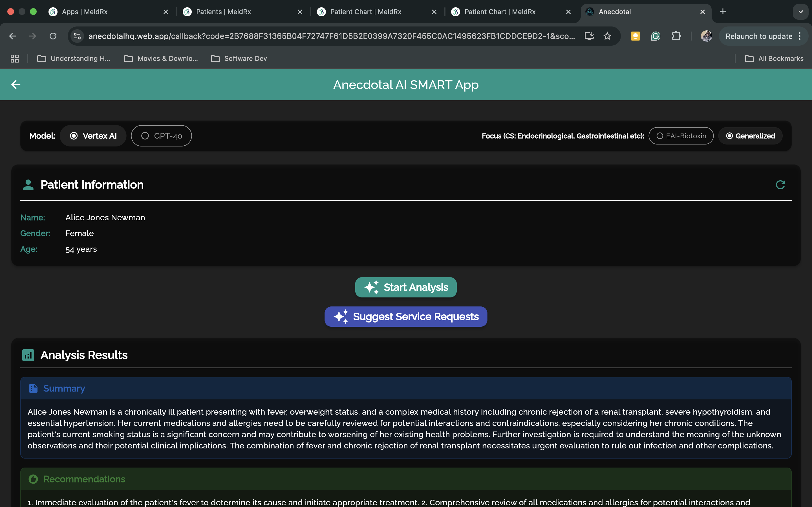
Task: Open the Software Dev bookmarks folder
Action: click(x=239, y=59)
